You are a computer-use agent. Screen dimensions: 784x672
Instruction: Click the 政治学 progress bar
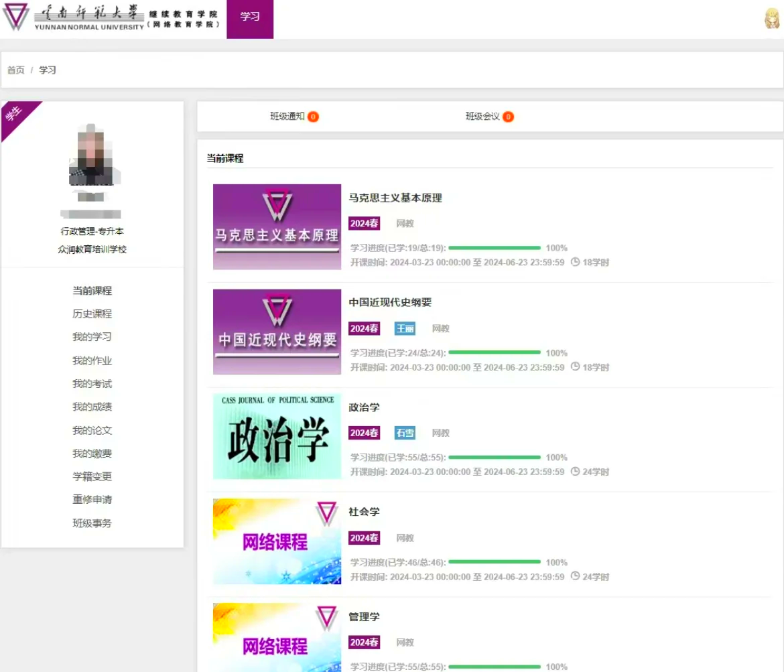pyautogui.click(x=495, y=457)
